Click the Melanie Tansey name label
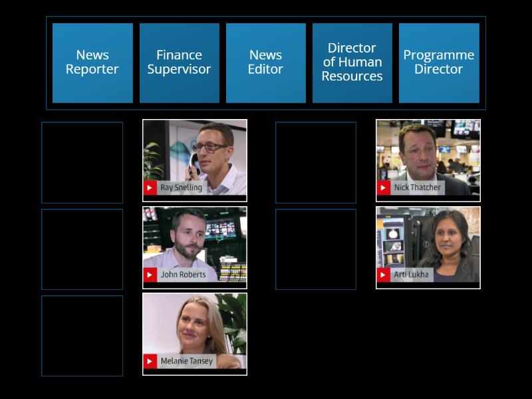 (187, 361)
